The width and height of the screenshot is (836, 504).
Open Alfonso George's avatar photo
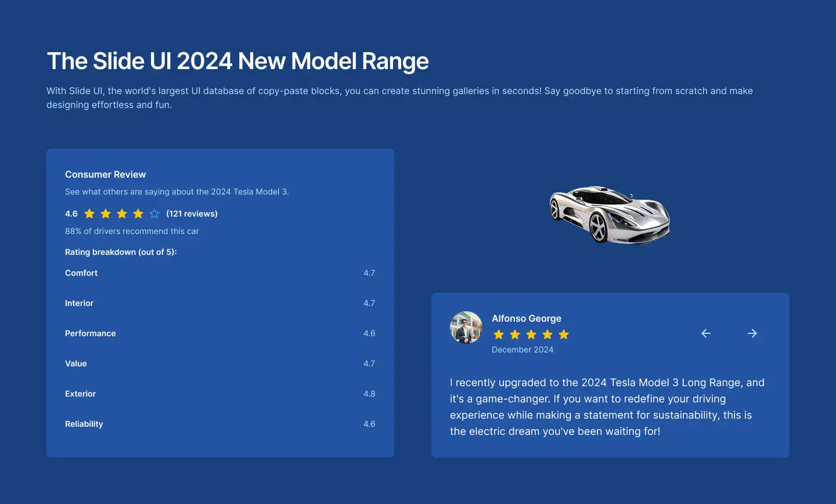pos(466,327)
